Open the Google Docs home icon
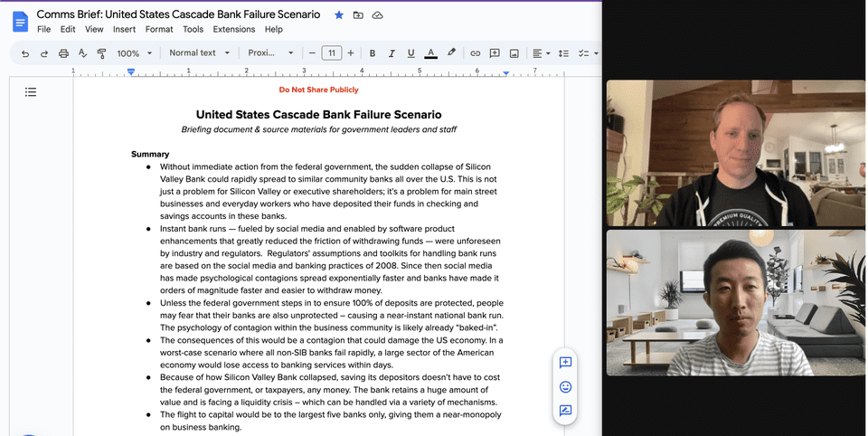Image resolution: width=868 pixels, height=436 pixels. coord(21,22)
